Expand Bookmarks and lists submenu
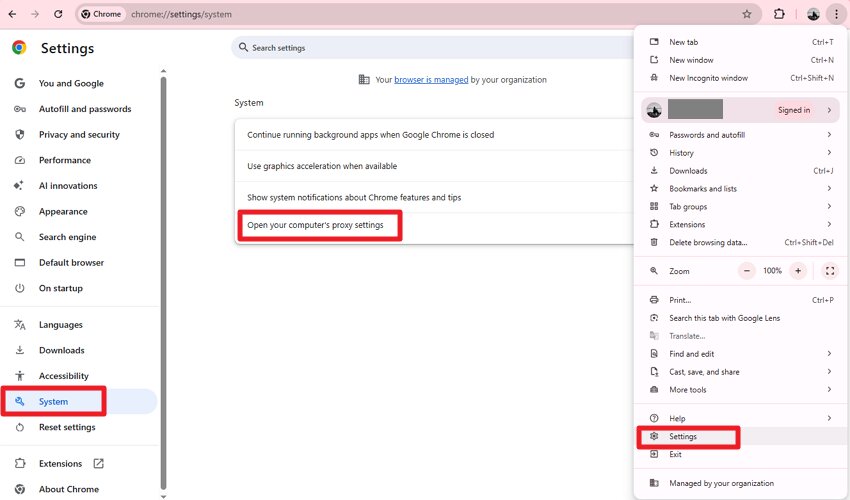 click(x=740, y=188)
